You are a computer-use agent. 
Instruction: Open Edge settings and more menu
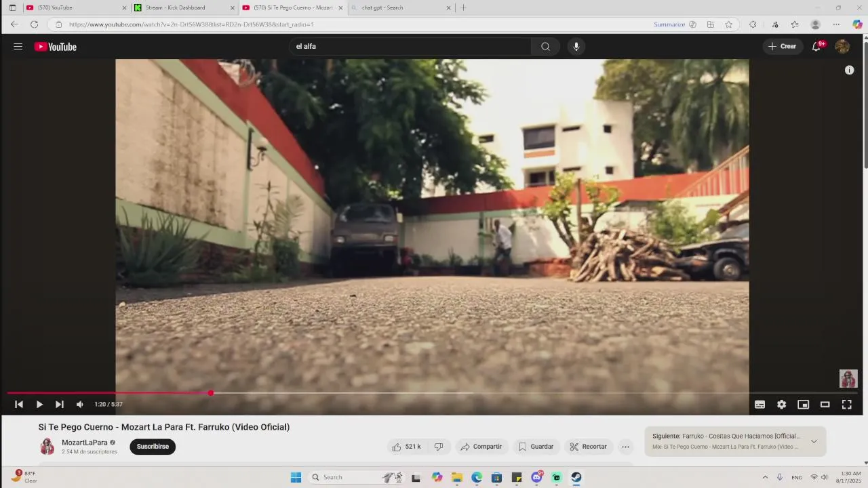pyautogui.click(x=836, y=24)
